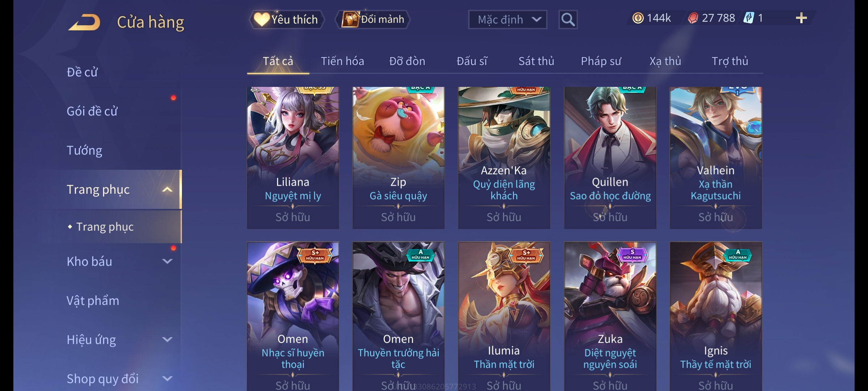Click the red gem currency icon
The image size is (868, 391).
(x=693, y=18)
